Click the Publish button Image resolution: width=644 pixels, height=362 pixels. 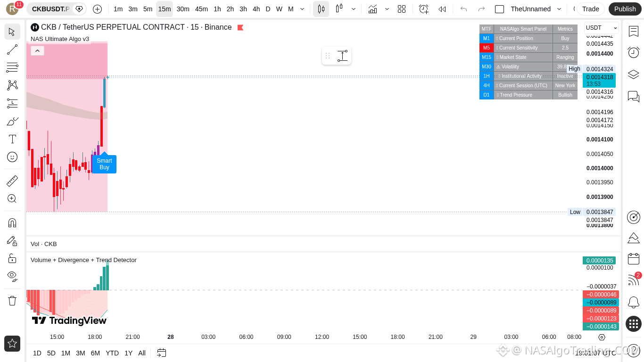click(x=625, y=9)
